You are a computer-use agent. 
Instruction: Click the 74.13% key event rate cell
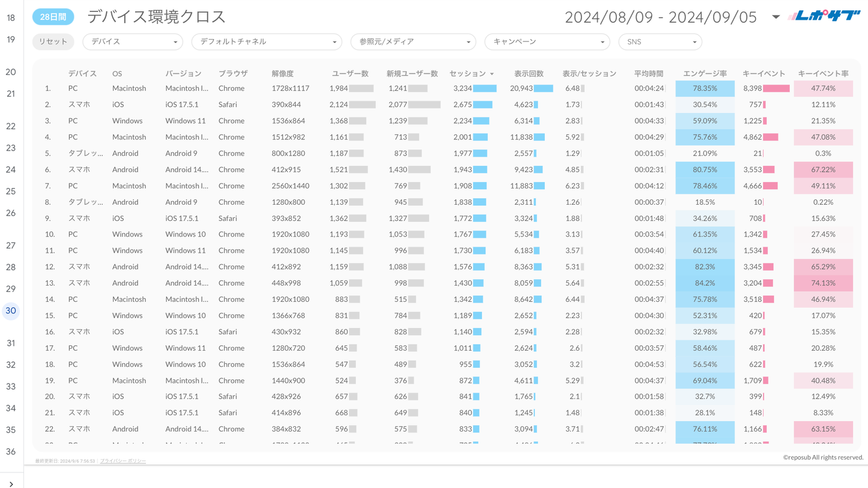pos(823,283)
